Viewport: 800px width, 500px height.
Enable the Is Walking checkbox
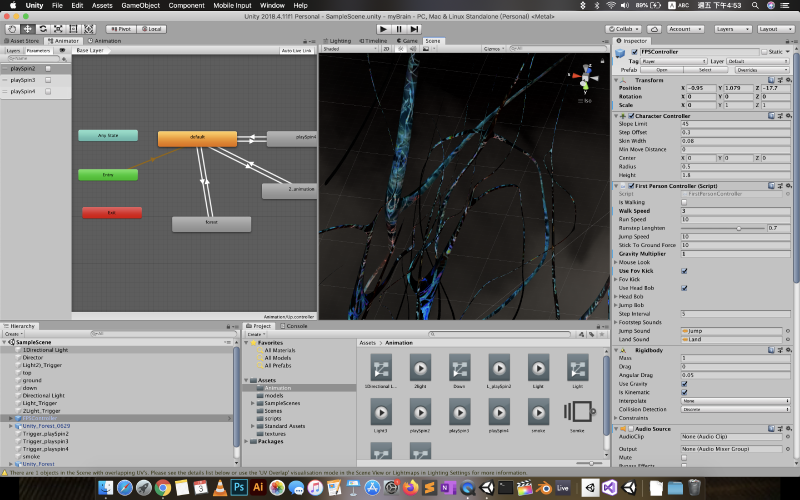[x=684, y=202]
